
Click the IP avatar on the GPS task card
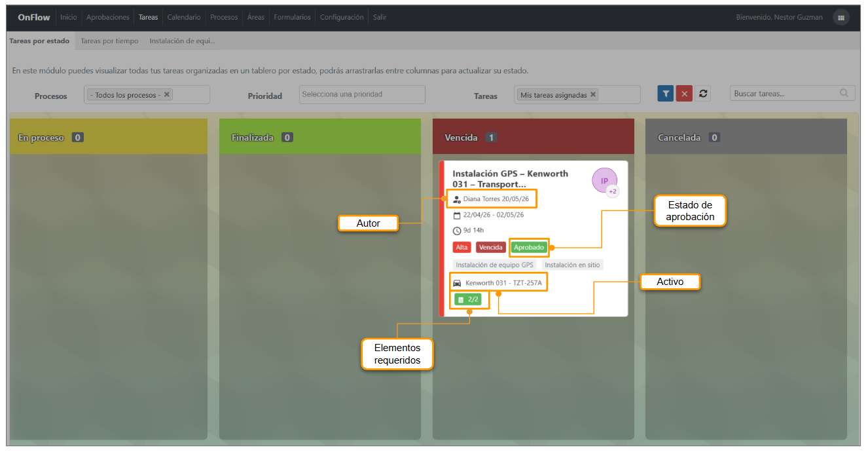click(604, 180)
